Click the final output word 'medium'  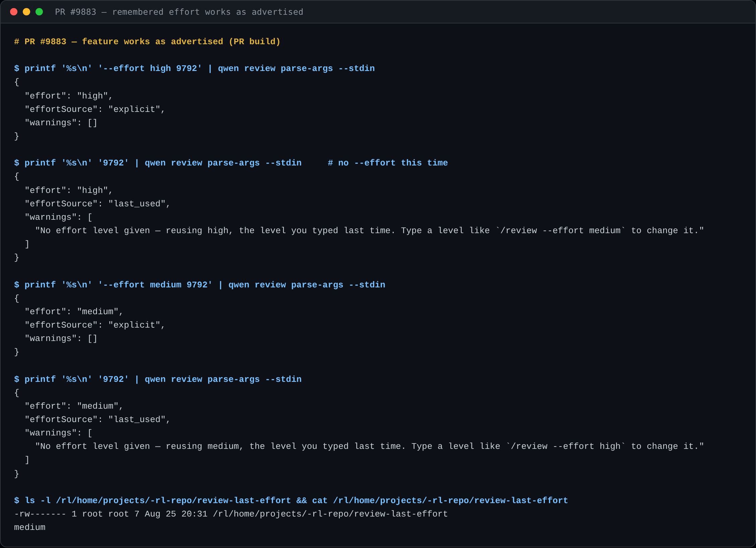[30, 527]
